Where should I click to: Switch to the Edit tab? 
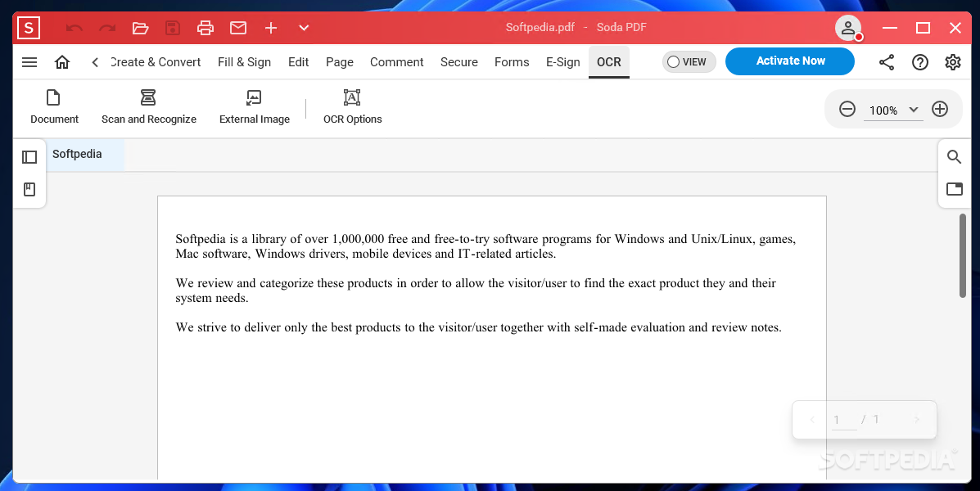point(299,62)
